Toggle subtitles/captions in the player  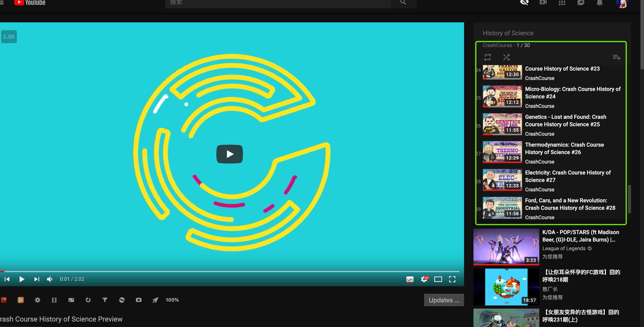pyautogui.click(x=410, y=279)
